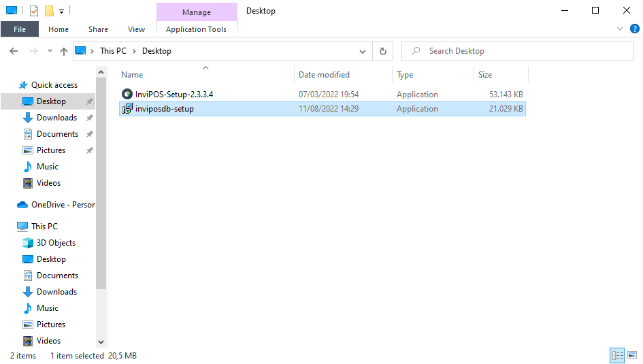Open Recent locations dropdown arrow
643x364 pixels.
pos(50,51)
